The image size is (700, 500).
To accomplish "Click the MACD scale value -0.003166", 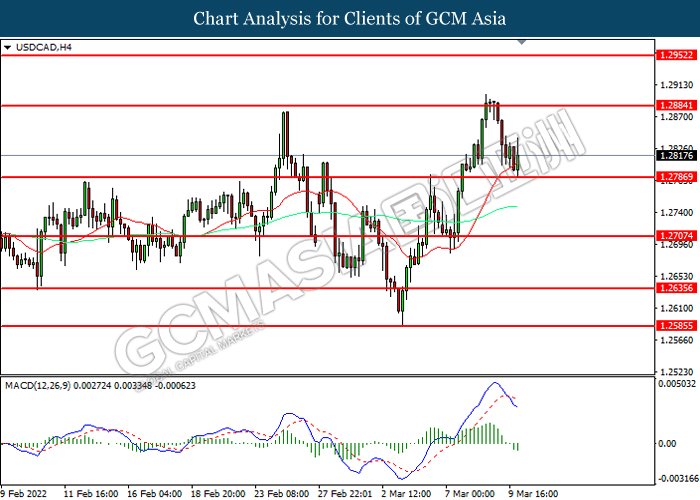I will 677,479.
